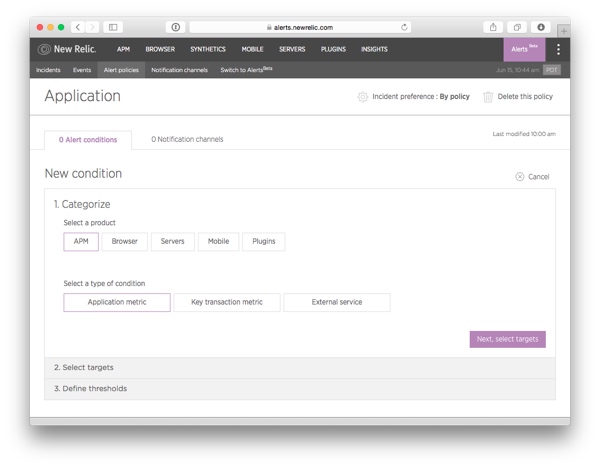Select the Mobile product option
This screenshot has width=600, height=468.
(x=218, y=241)
